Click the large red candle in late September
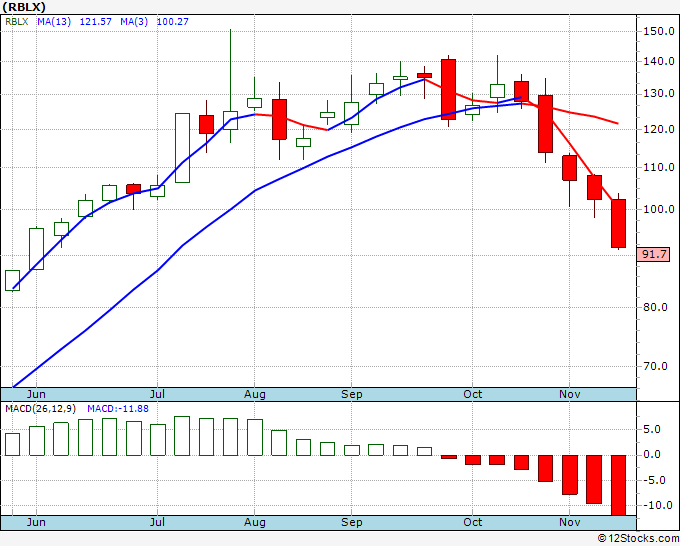This screenshot has width=680, height=546. tap(448, 89)
